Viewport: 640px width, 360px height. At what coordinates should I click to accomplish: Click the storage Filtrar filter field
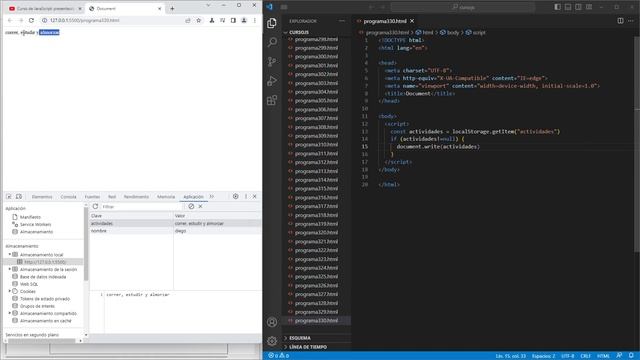(142, 207)
